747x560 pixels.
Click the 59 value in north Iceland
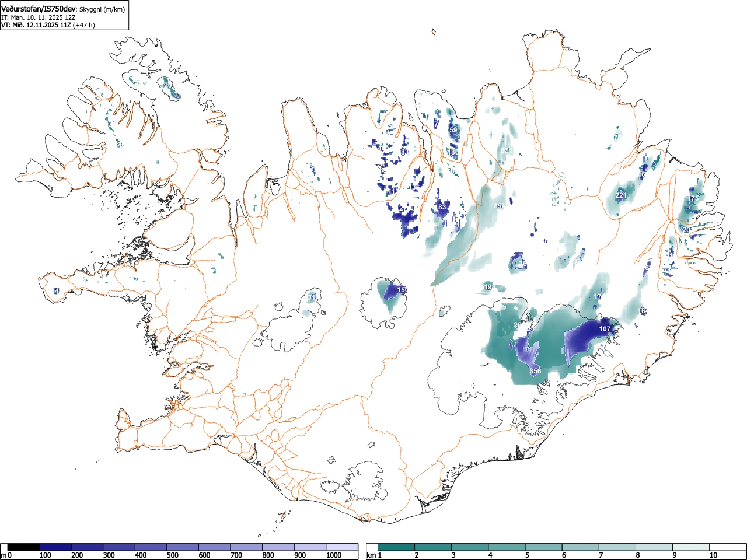[x=453, y=130]
